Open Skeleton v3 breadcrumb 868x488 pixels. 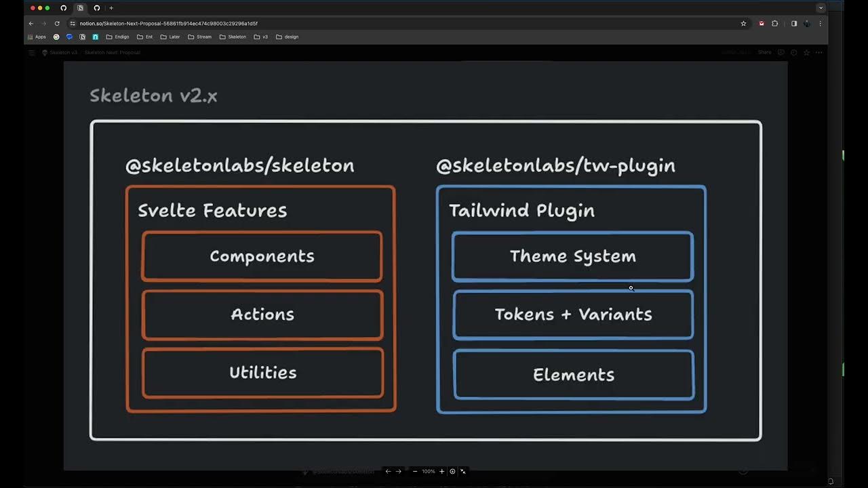tap(60, 52)
